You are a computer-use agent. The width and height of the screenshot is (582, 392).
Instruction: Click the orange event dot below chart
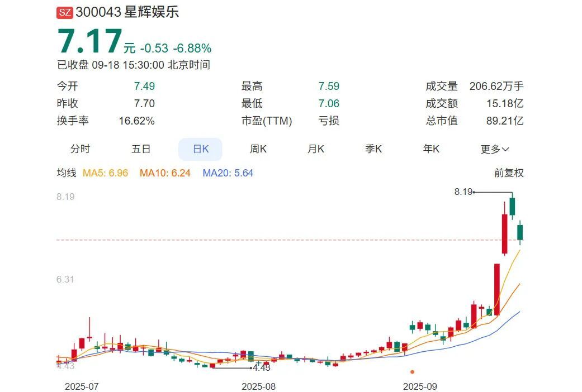pos(412,371)
